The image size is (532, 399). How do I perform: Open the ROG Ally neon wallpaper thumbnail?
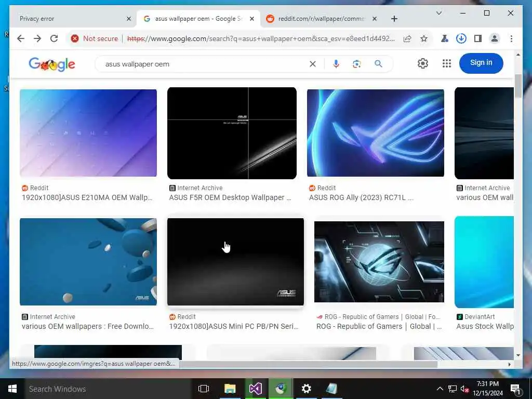(375, 132)
